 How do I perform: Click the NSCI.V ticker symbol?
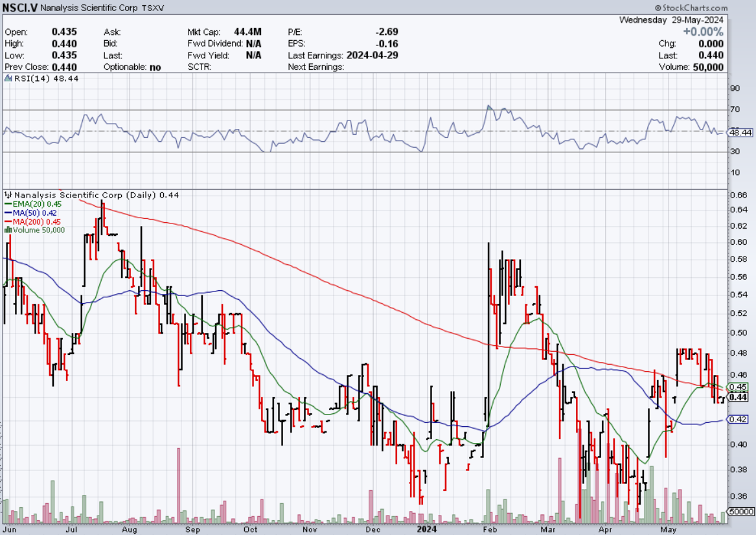[19, 8]
